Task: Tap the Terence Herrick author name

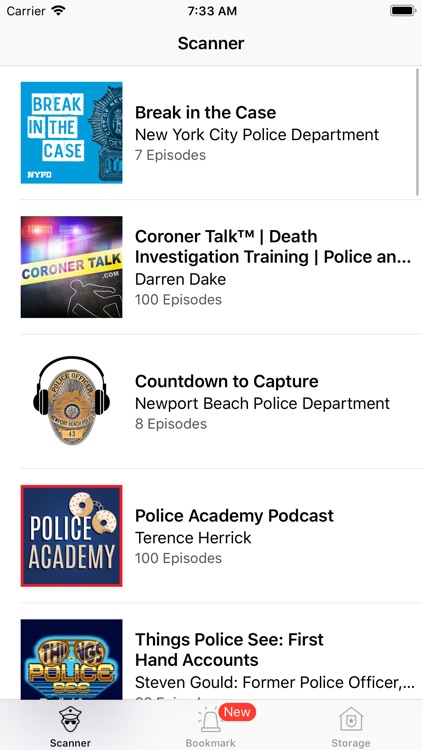Action: coord(193,538)
